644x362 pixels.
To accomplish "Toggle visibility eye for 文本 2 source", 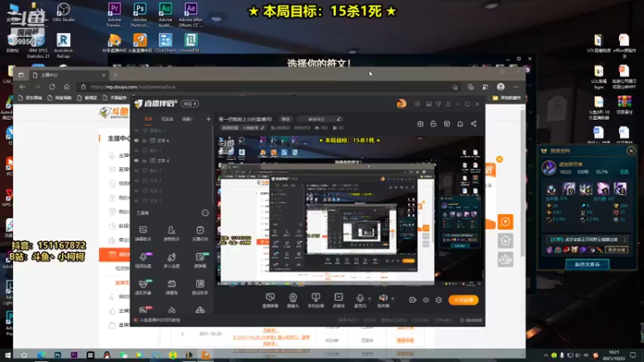I will [136, 191].
